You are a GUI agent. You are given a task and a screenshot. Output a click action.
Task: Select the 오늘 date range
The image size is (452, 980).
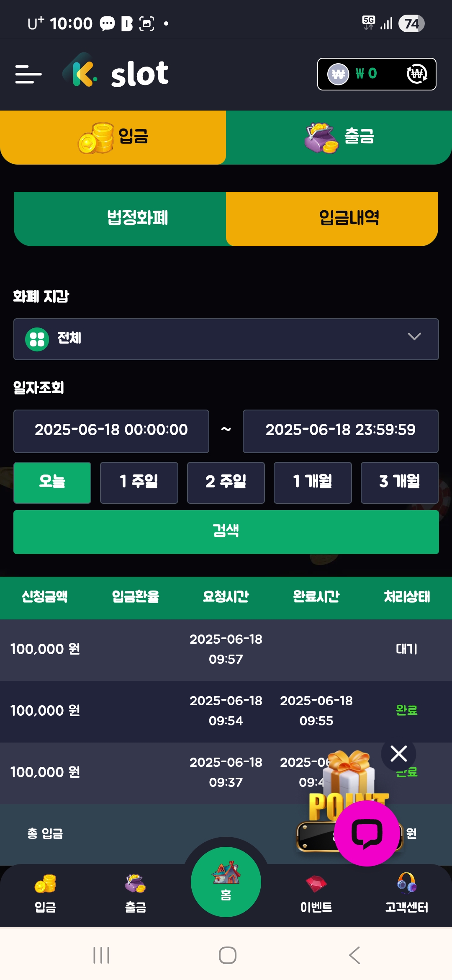tap(52, 482)
